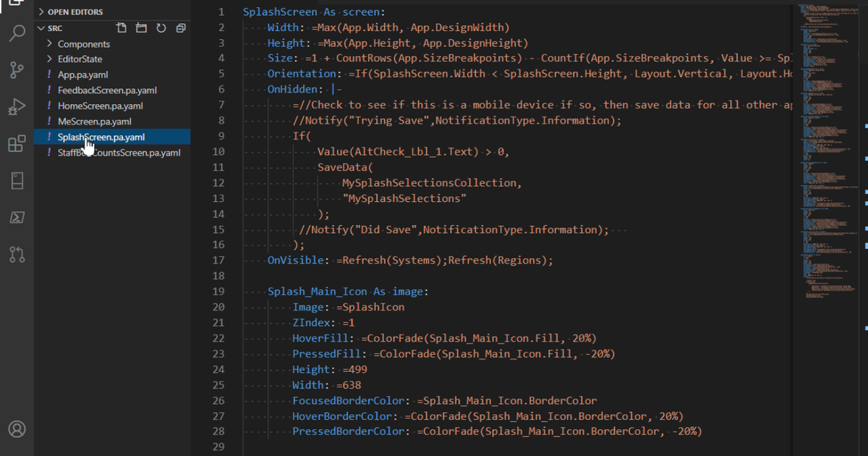Open the Search view in the activity bar
The height and width of the screenshot is (456, 868).
pos(16,33)
